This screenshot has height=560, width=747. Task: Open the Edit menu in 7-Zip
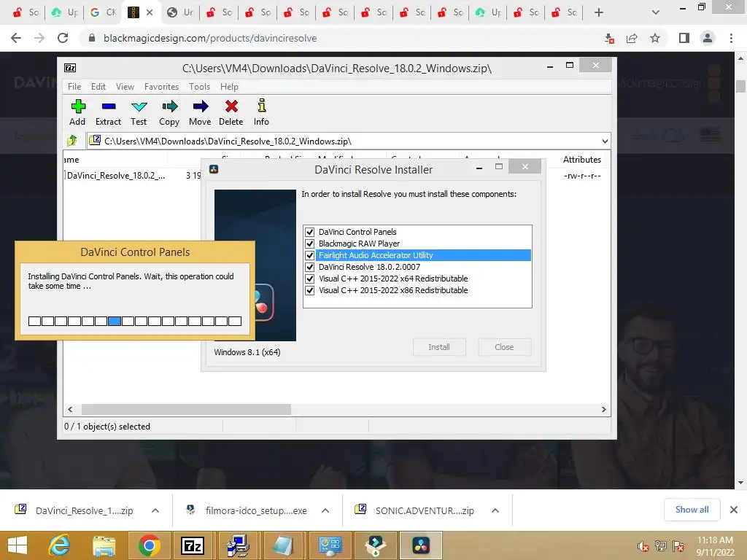(98, 87)
